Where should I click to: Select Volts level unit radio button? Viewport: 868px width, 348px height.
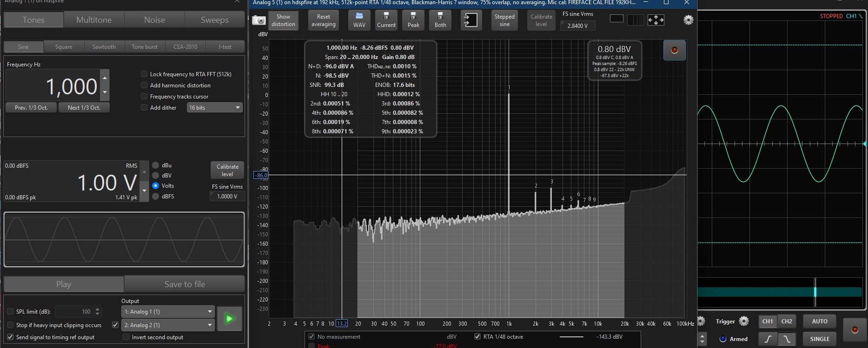156,186
